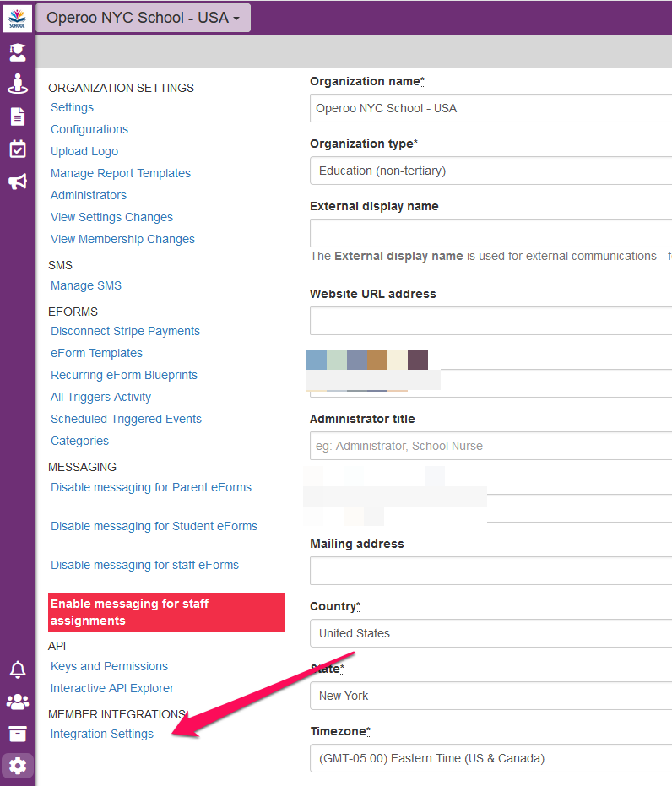Open Manage Report Templates
The width and height of the screenshot is (672, 786).
coord(120,173)
